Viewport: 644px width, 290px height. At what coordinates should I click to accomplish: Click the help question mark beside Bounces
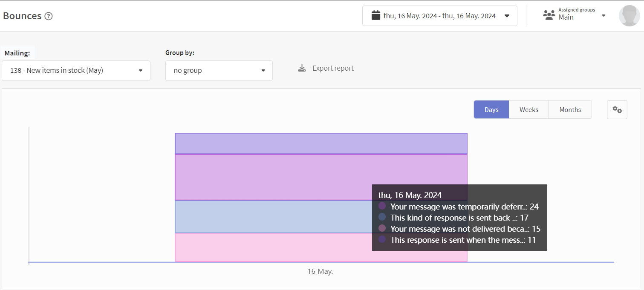pos(49,16)
